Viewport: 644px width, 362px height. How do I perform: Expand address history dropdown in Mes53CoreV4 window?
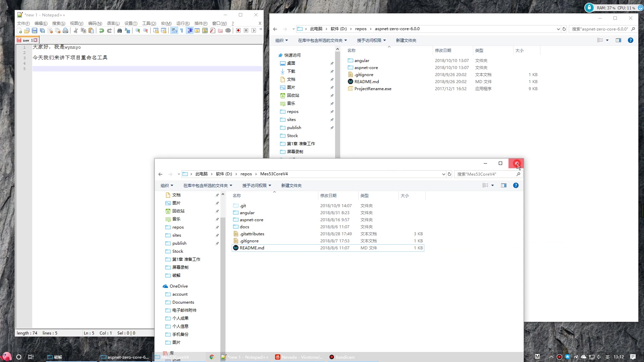(443, 174)
